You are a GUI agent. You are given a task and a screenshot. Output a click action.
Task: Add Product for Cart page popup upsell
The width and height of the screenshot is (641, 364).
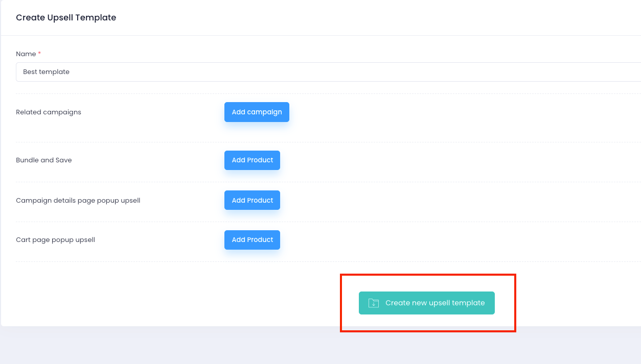click(252, 239)
